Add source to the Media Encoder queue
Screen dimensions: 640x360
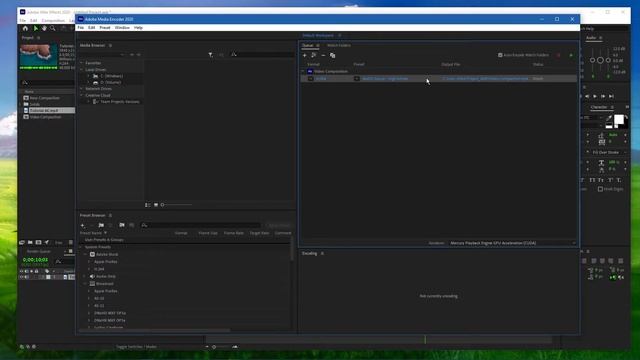(x=304, y=55)
